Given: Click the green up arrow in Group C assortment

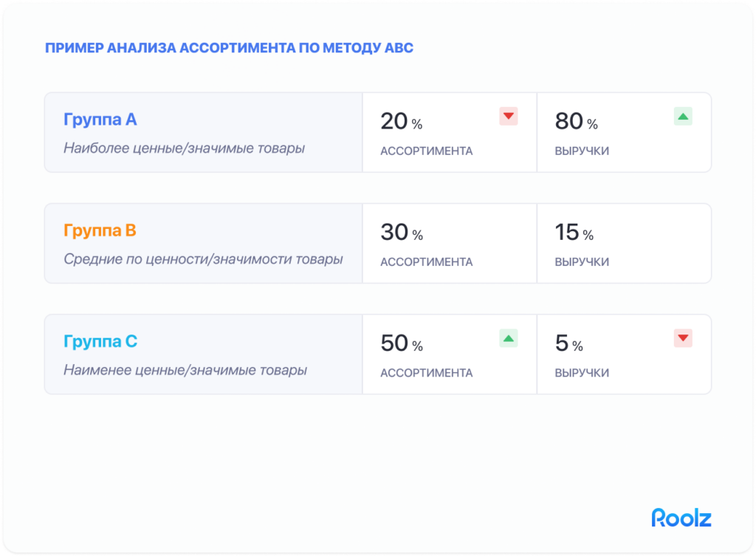Looking at the screenshot, I should (509, 339).
